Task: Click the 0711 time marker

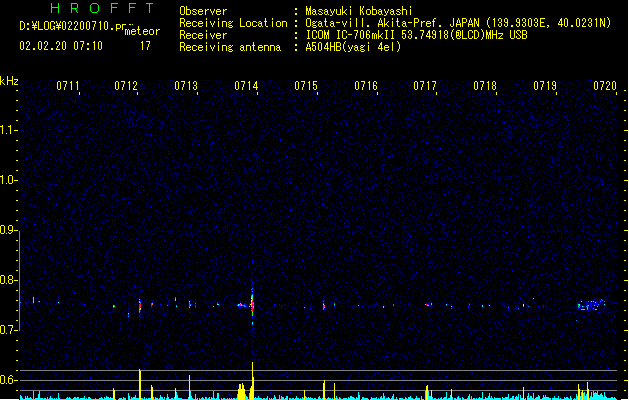Action: point(68,85)
